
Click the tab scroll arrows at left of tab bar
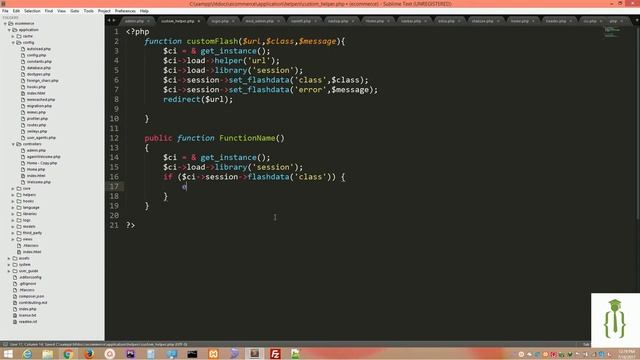[111, 20]
